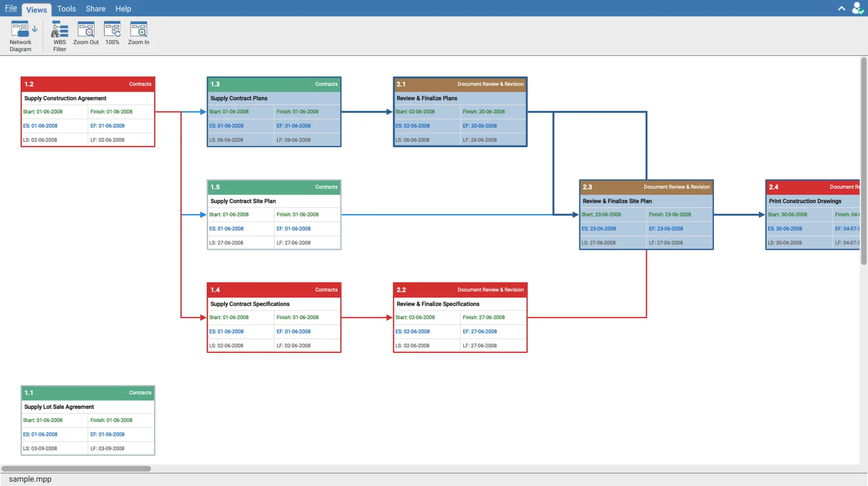
Task: Click 'Supply Lot Sale Agreement' task name
Action: click(59, 407)
